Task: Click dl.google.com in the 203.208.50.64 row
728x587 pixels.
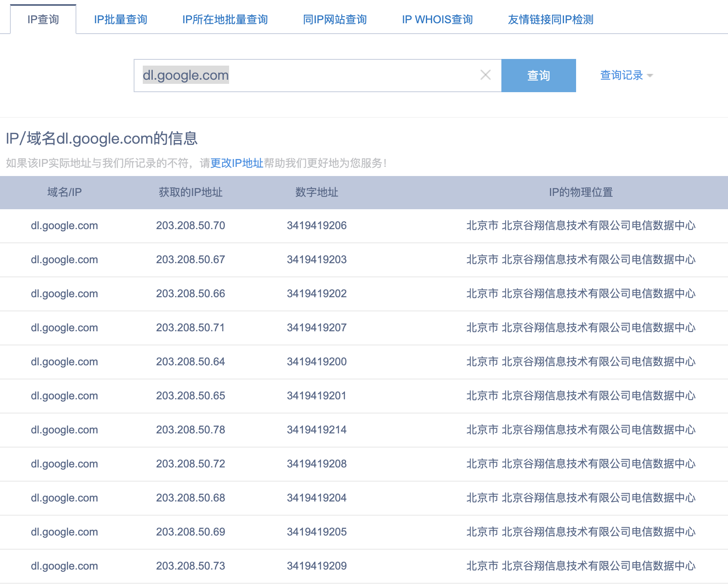Action: (64, 362)
